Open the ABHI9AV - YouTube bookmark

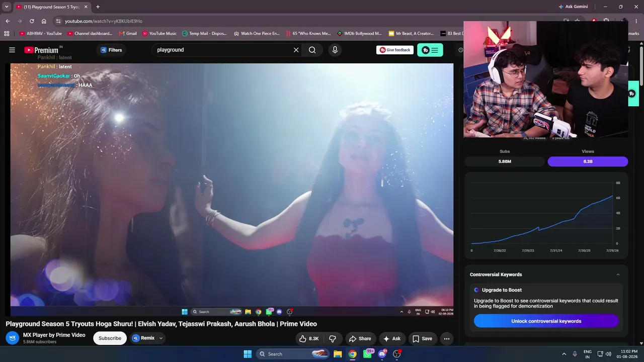tap(41, 34)
